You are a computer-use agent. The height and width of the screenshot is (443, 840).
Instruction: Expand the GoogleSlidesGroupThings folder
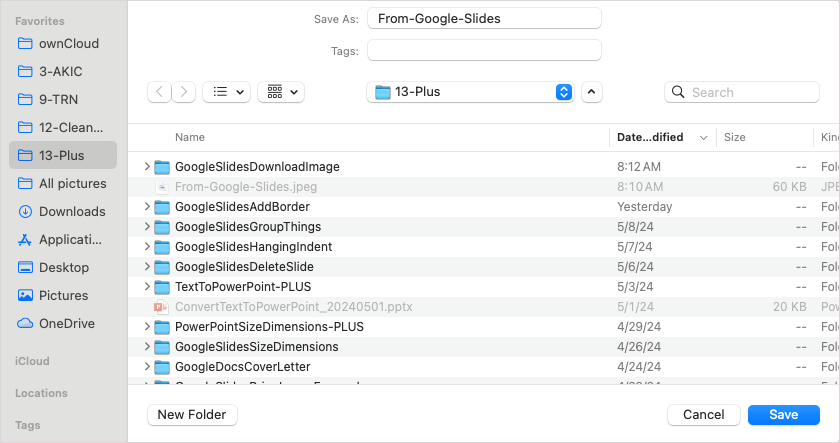(147, 227)
